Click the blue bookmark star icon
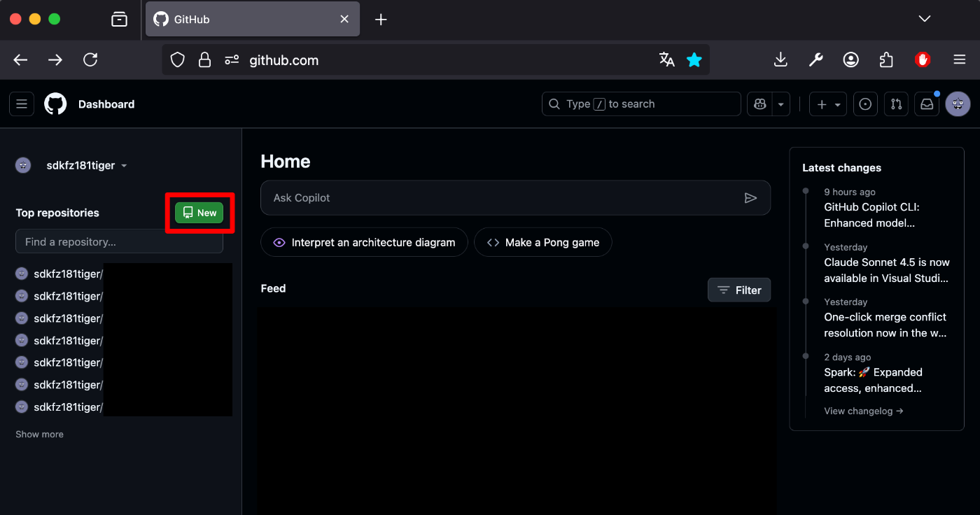 694,60
